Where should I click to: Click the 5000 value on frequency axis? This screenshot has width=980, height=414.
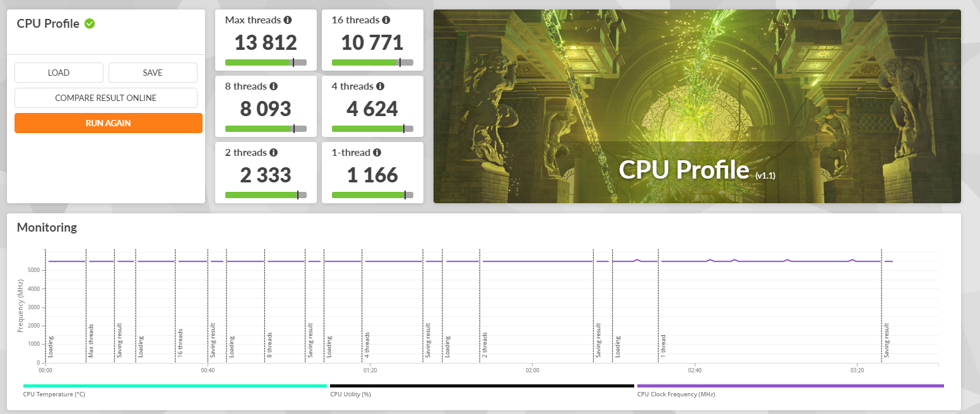(x=35, y=270)
